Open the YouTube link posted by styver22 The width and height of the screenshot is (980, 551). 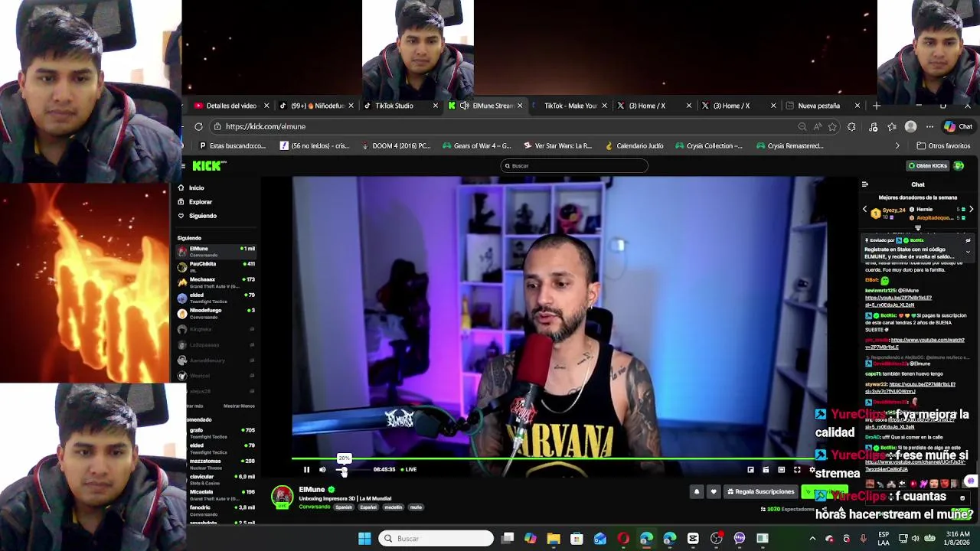click(x=910, y=388)
